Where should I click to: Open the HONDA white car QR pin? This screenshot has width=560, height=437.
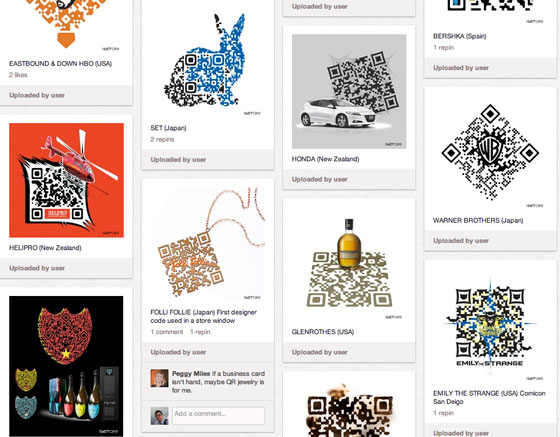(x=349, y=91)
